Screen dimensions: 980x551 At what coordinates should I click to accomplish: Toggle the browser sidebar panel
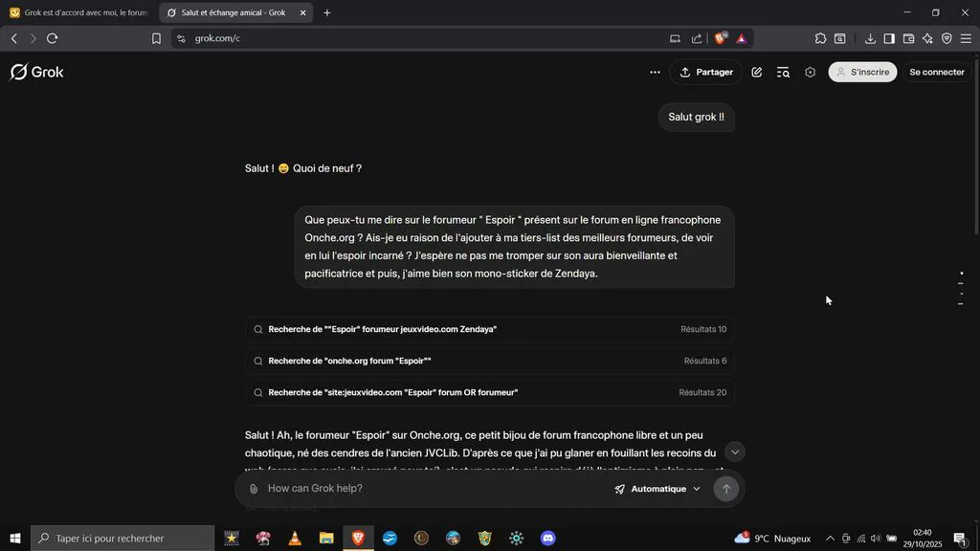pyautogui.click(x=889, y=38)
